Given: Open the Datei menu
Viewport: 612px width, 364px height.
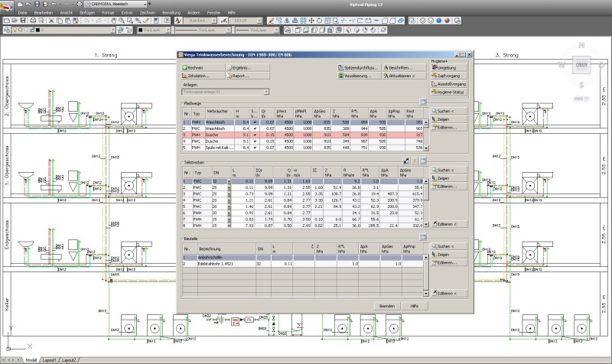Looking at the screenshot, I should [22, 12].
